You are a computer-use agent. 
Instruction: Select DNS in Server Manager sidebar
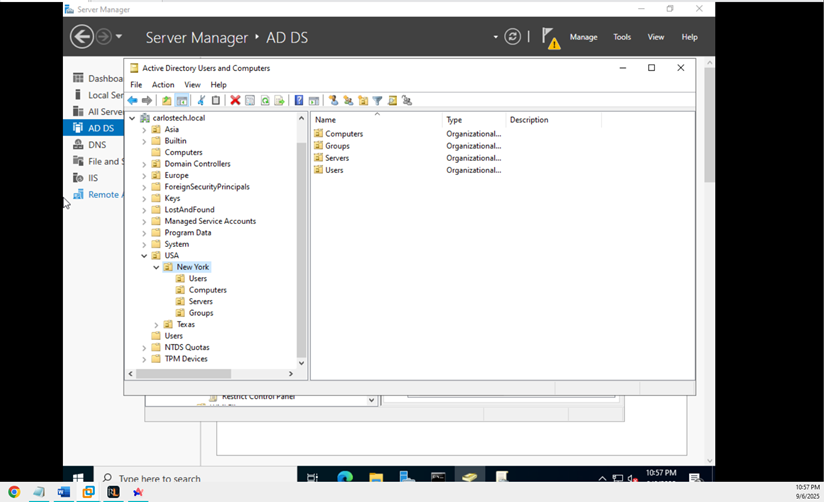click(97, 145)
